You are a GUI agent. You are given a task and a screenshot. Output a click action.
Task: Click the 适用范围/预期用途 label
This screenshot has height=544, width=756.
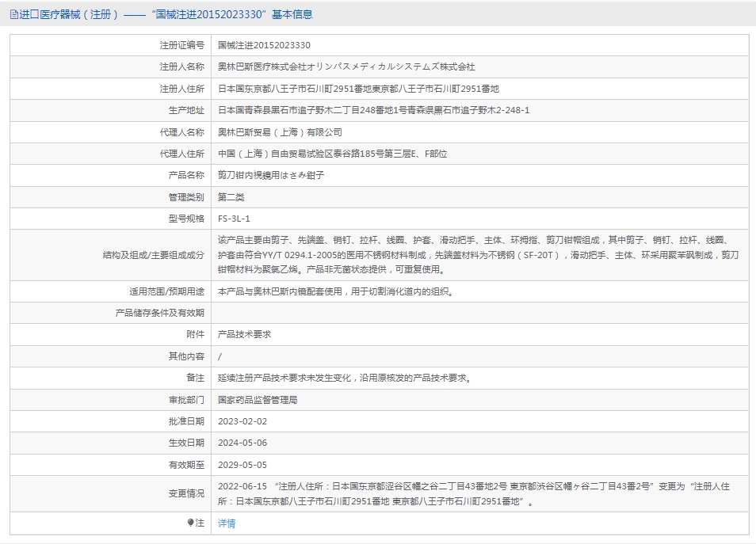coord(166,291)
